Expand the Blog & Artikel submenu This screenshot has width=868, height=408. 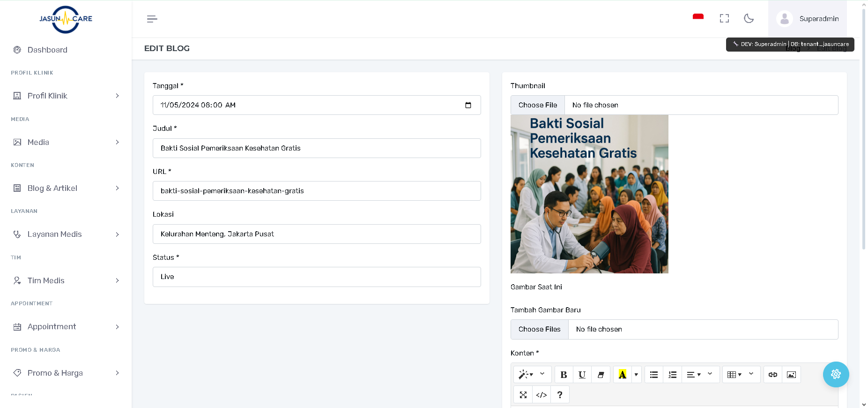click(x=66, y=188)
